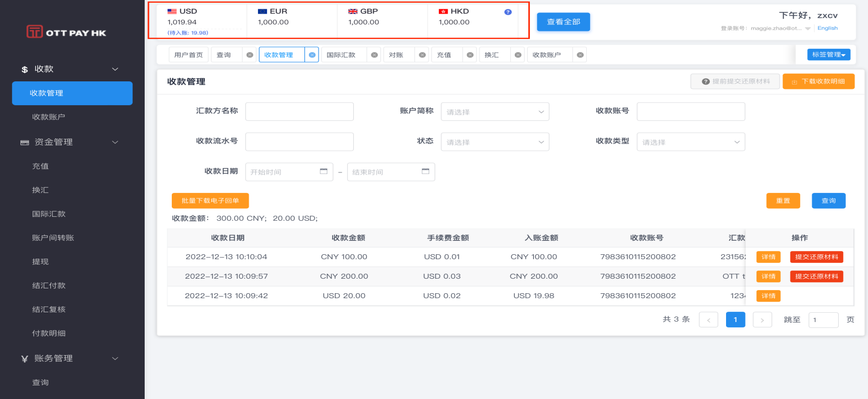
Task: Click the GBP flag icon
Action: [353, 11]
